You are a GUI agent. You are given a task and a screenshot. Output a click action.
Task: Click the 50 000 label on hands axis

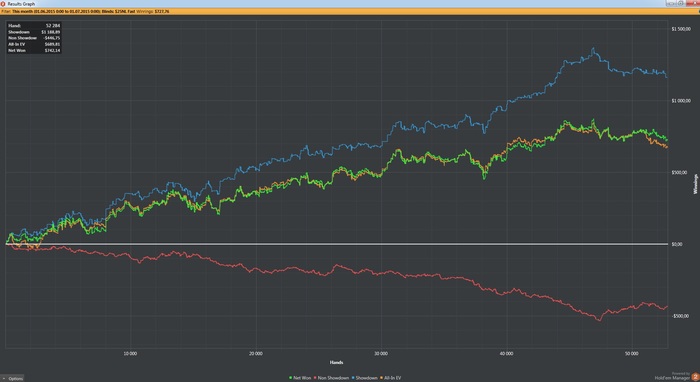pos(632,353)
